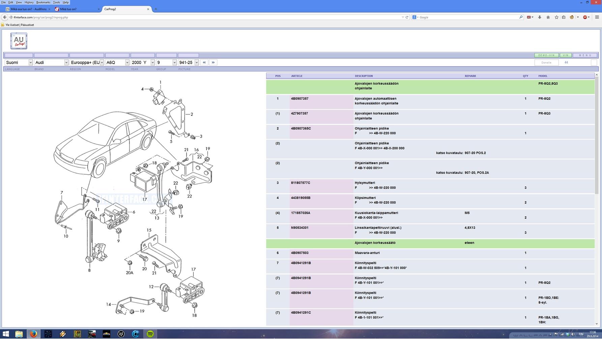Open the Language dropdown showing Suomi
The width and height of the screenshot is (602, 364).
(x=19, y=62)
